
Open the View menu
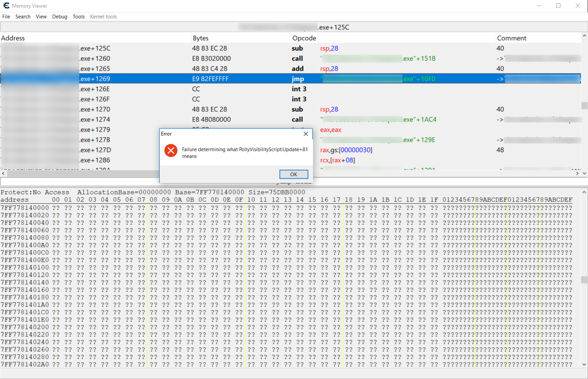tap(41, 17)
